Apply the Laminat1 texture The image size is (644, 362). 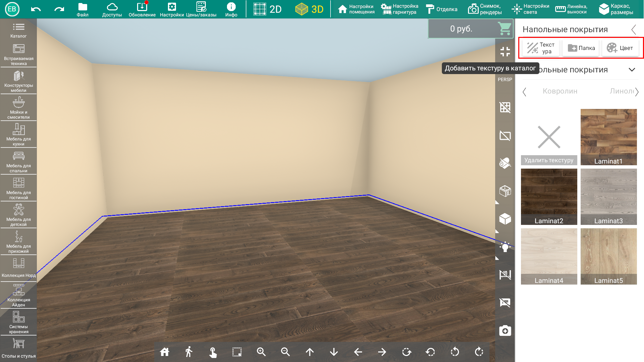click(608, 137)
